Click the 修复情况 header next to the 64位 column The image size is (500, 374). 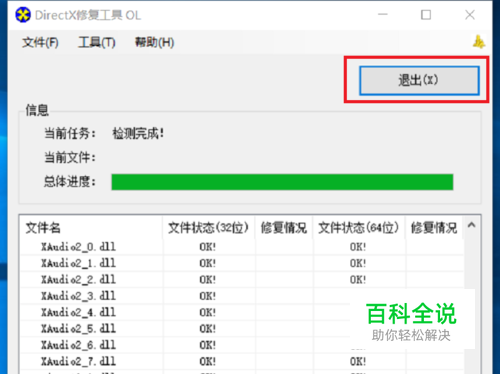pyautogui.click(x=434, y=228)
